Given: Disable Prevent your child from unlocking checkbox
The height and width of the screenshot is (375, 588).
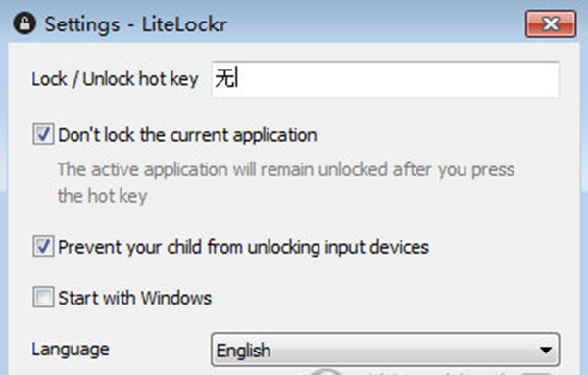Looking at the screenshot, I should (43, 246).
